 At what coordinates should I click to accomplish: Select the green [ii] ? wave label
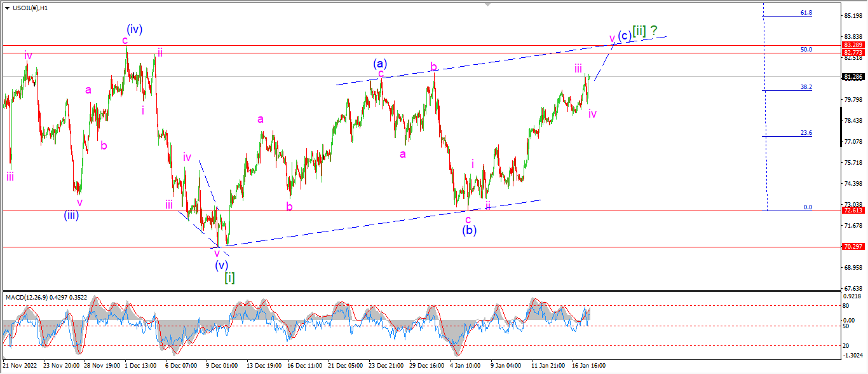(x=644, y=30)
